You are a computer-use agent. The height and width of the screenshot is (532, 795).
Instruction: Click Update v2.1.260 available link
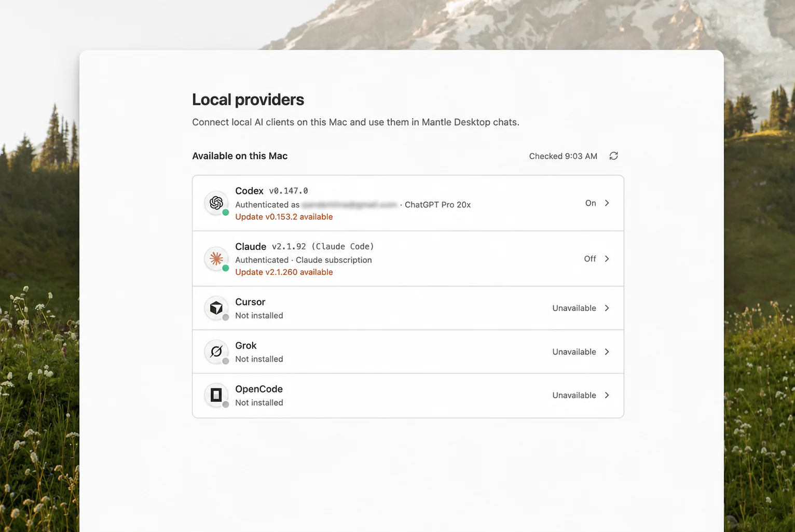point(284,272)
